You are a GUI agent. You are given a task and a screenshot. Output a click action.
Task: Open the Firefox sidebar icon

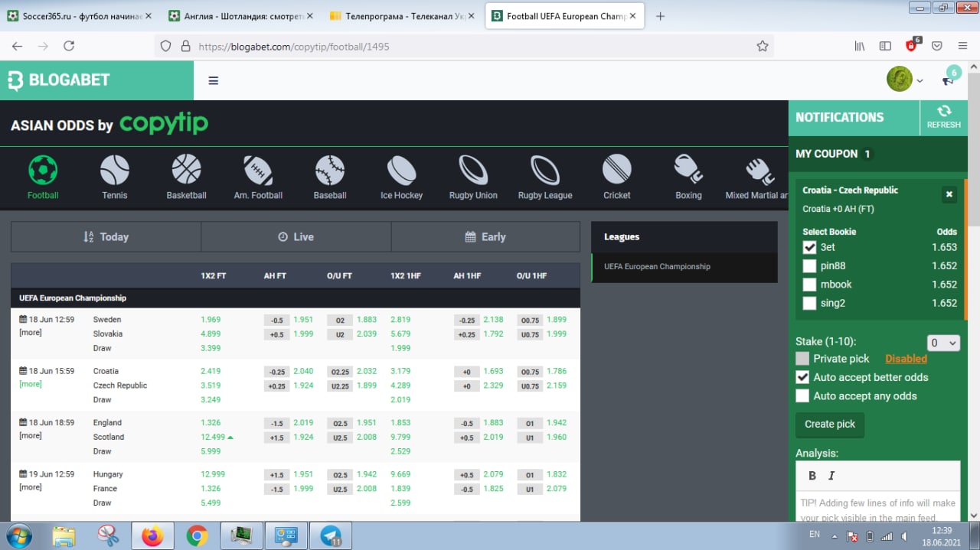(885, 46)
